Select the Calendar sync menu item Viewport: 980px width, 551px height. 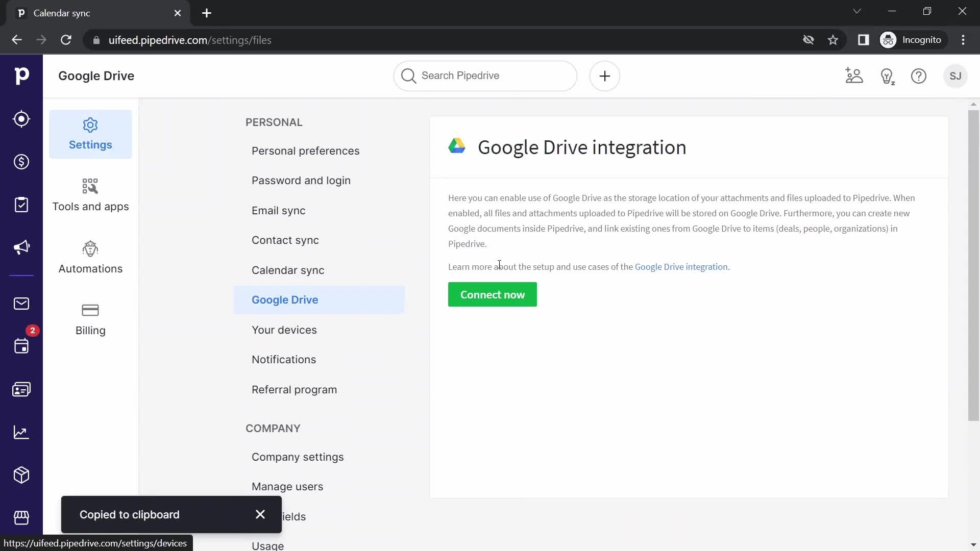click(288, 270)
